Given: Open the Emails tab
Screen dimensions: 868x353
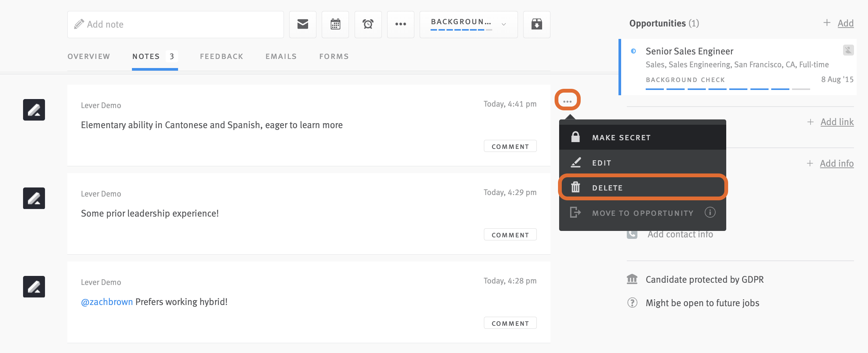Looking at the screenshot, I should [281, 56].
